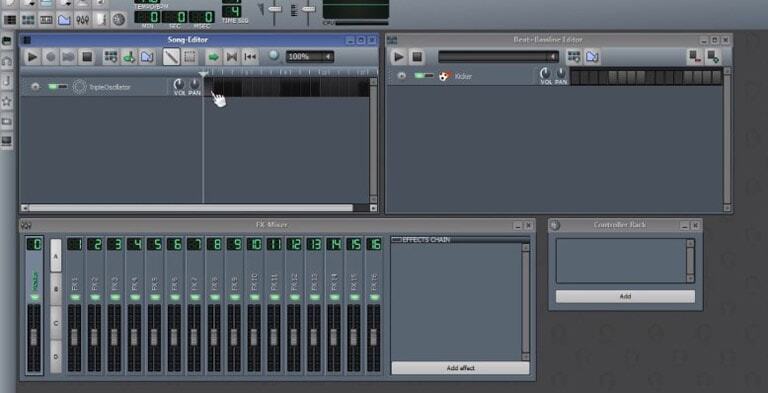Screen dimensions: 768x393
Task: Open the Piano Roll from main toolbar
Action: click(x=46, y=20)
